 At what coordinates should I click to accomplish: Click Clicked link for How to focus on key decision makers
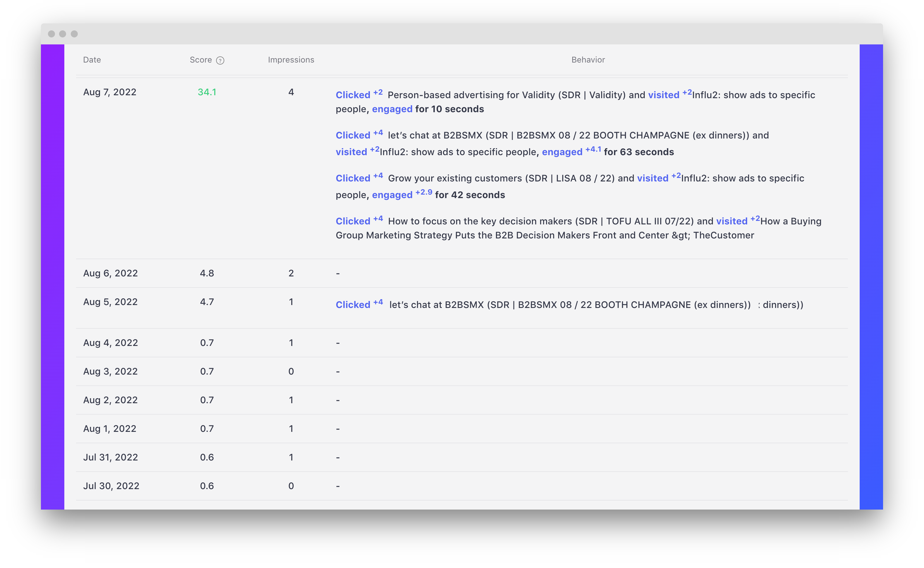pyautogui.click(x=353, y=221)
